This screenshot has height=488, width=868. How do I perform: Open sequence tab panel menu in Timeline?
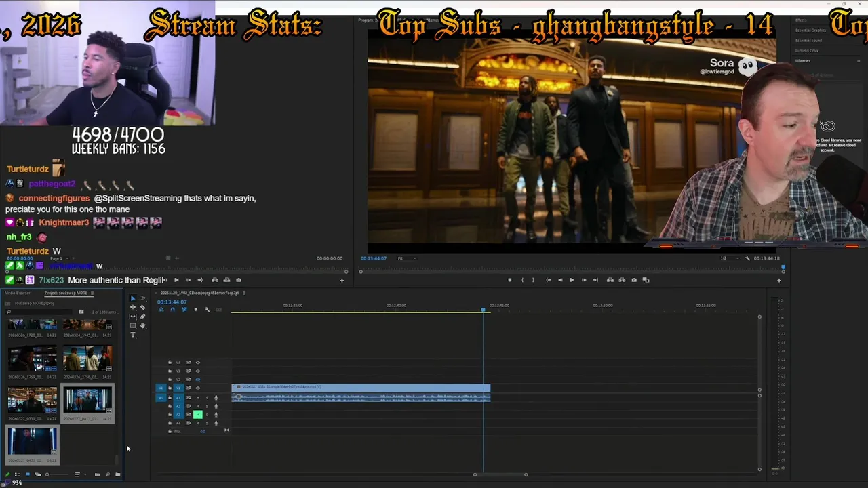click(244, 293)
